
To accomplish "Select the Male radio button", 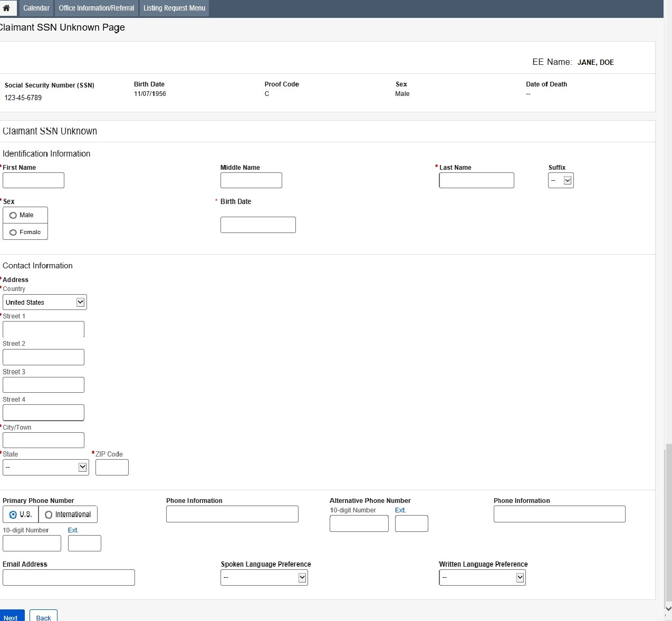I will coord(13,215).
